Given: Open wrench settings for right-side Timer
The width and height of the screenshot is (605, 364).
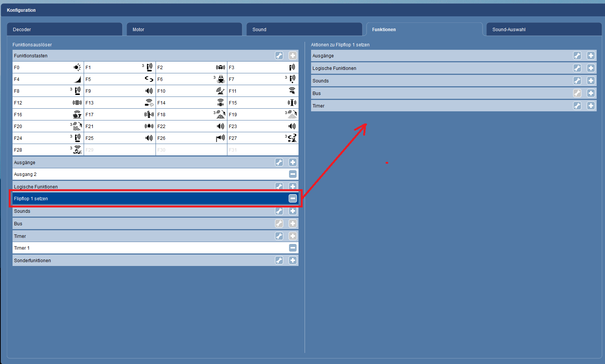Looking at the screenshot, I should [x=577, y=106].
